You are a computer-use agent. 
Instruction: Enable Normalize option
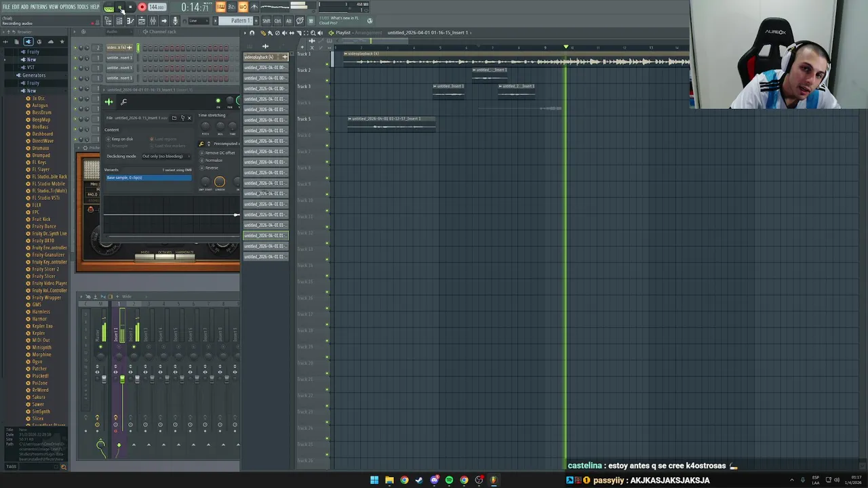click(212, 160)
